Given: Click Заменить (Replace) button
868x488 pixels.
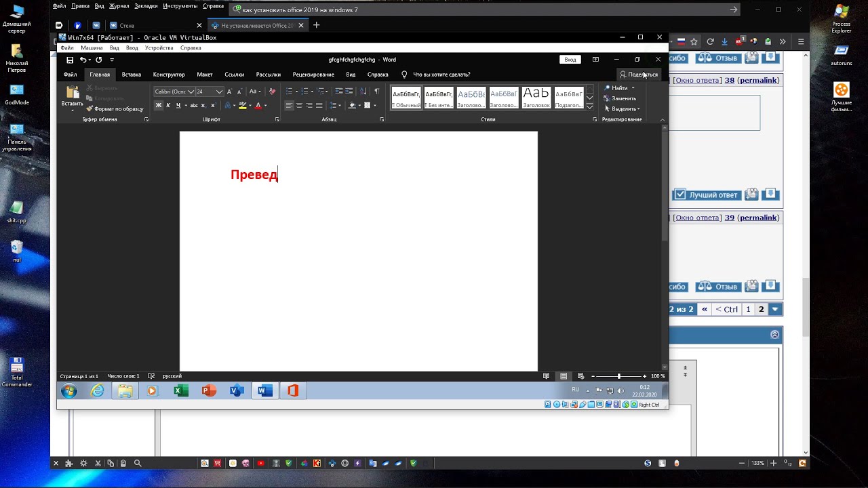Looking at the screenshot, I should pyautogui.click(x=620, y=98).
